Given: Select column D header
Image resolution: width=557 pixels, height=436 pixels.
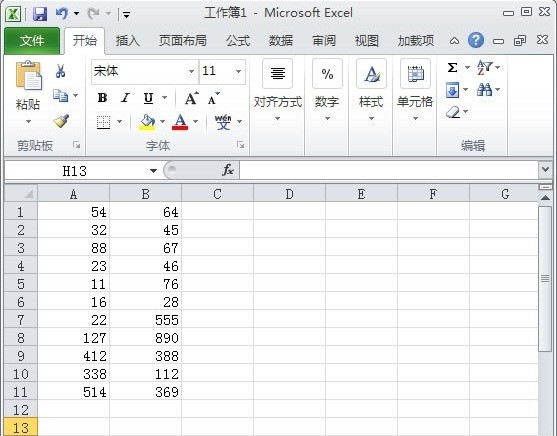Looking at the screenshot, I should click(x=290, y=194).
